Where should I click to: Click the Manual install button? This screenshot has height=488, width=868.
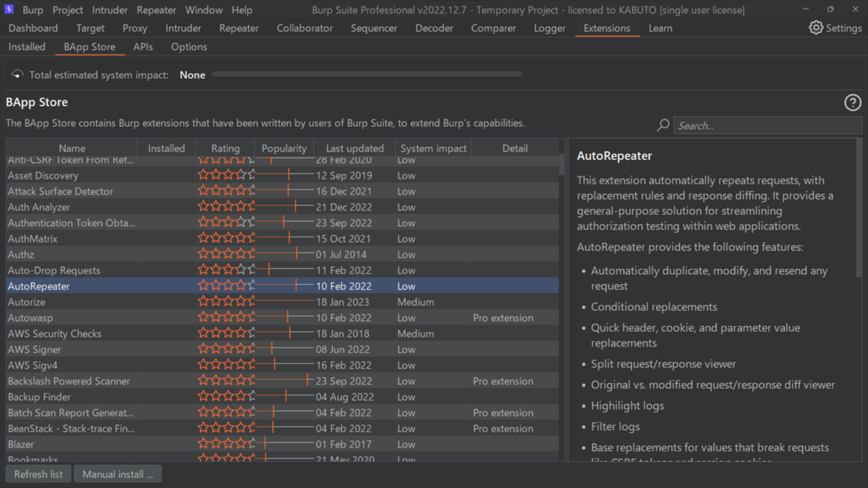(x=118, y=474)
